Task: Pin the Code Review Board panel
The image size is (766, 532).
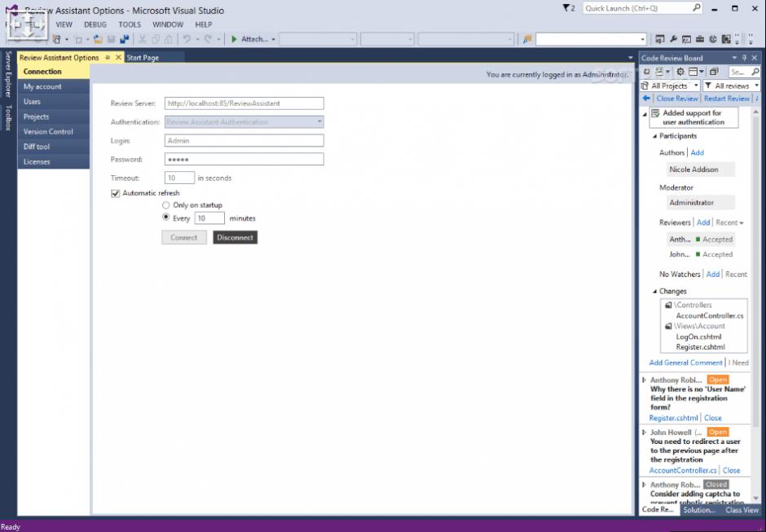Action: coord(744,58)
